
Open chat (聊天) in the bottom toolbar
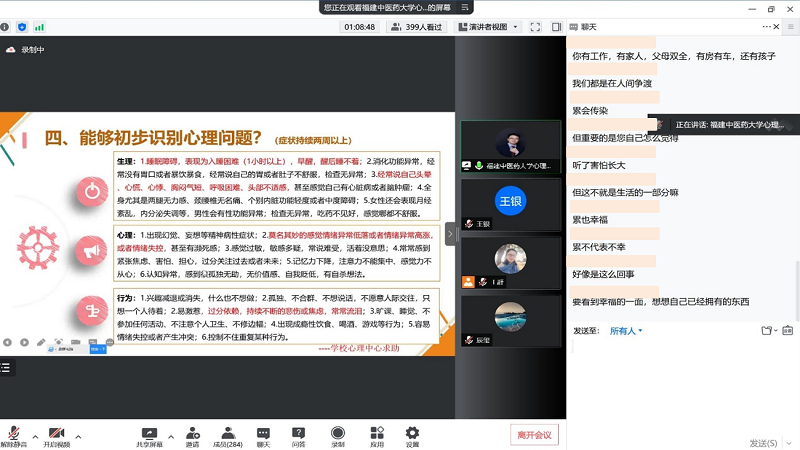pos(263,437)
